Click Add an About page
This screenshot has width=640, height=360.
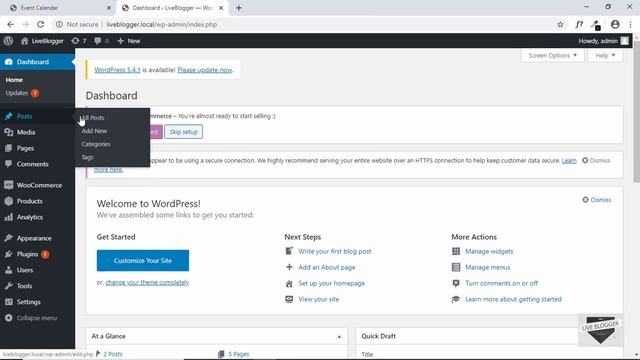[327, 267]
